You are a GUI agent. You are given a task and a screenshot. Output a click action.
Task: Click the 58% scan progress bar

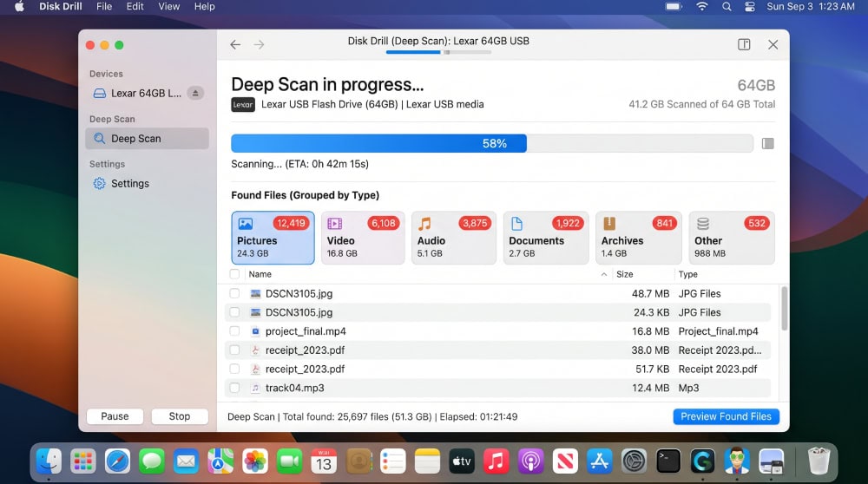491,143
